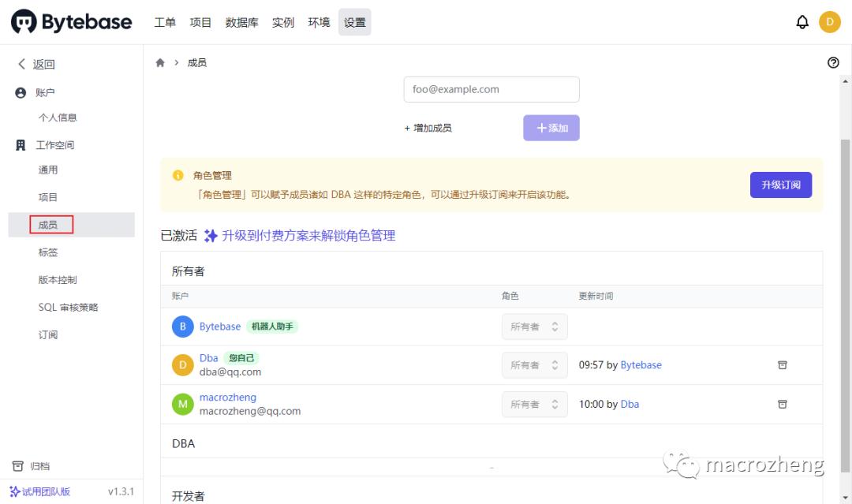Change role dropdown for member Dba
852x504 pixels.
pyautogui.click(x=535, y=364)
